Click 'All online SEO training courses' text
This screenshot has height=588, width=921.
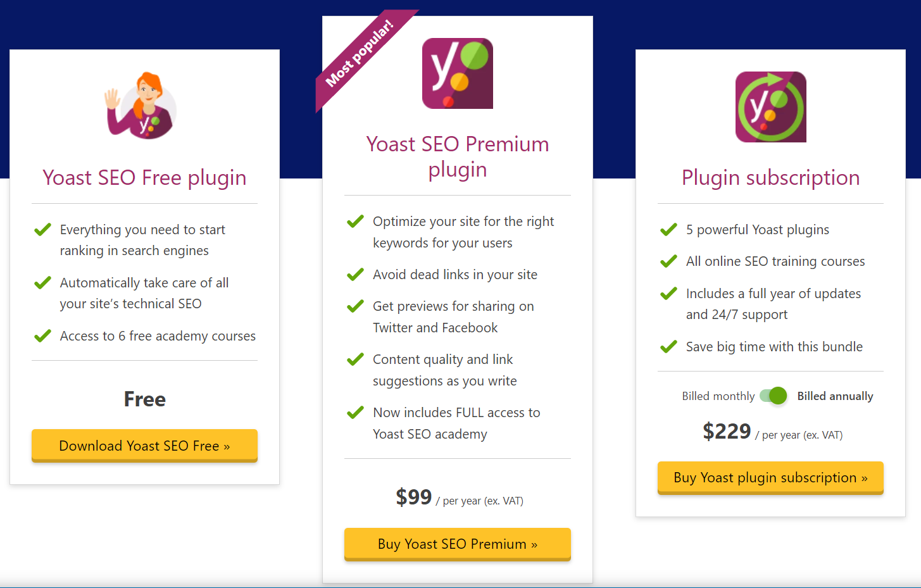click(775, 261)
